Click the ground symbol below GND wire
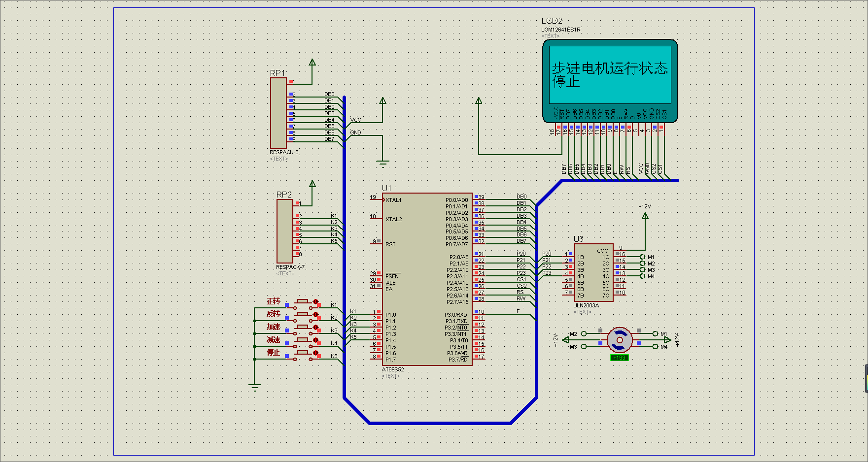The height and width of the screenshot is (462, 868). pyautogui.click(x=382, y=164)
